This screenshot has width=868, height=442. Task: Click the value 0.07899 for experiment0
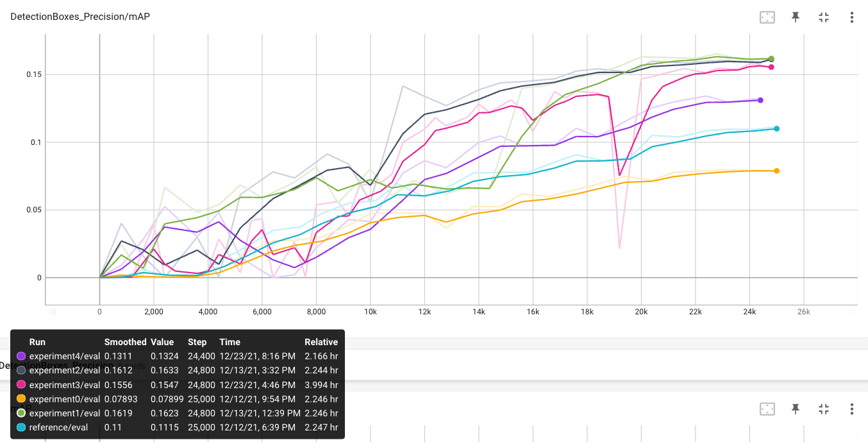(x=166, y=399)
